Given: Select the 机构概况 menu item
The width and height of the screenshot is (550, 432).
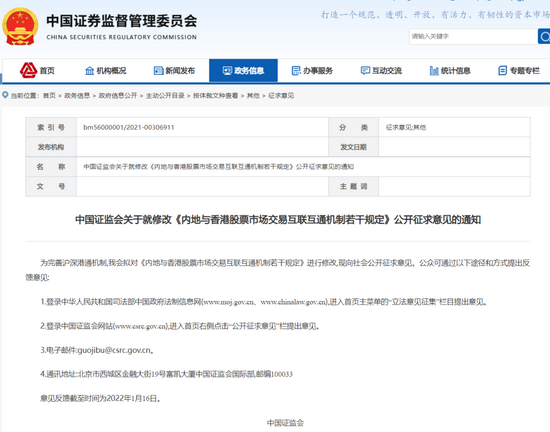Looking at the screenshot, I should pyautogui.click(x=106, y=70).
